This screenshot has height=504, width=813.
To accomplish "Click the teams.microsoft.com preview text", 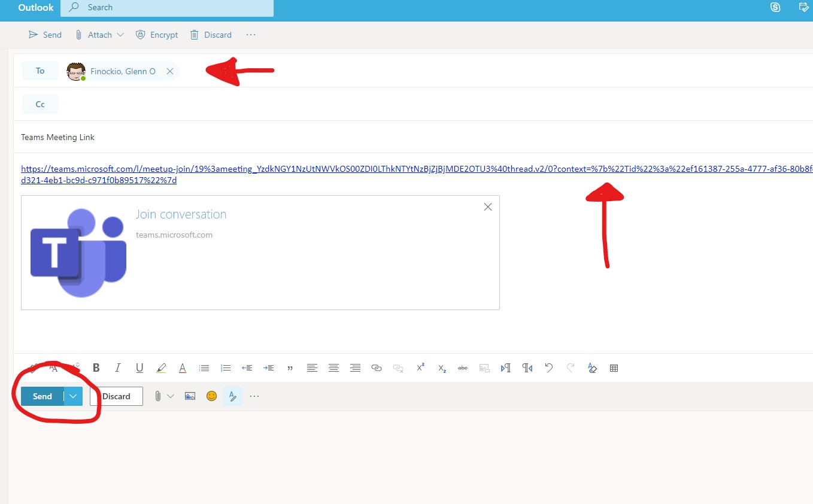I will (174, 235).
